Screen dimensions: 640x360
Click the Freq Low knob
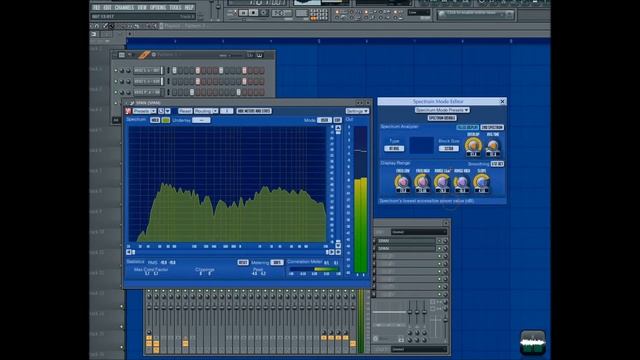point(402,182)
